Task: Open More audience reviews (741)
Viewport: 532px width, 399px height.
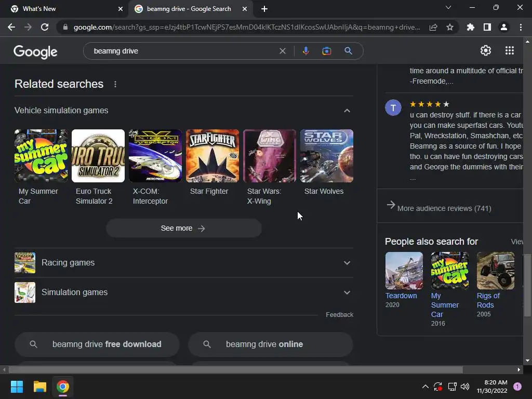Action: pos(439,208)
